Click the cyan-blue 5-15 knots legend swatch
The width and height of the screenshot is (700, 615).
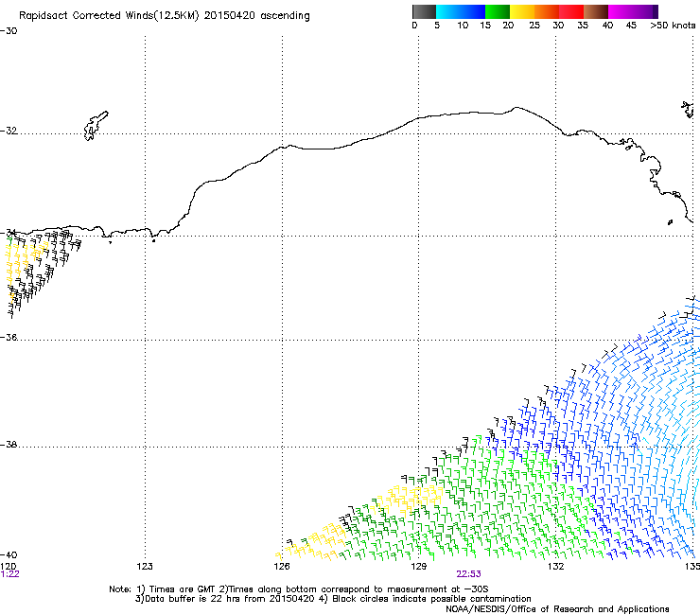coord(461,11)
